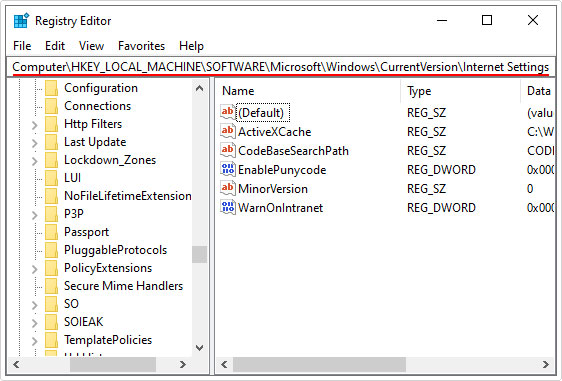The width and height of the screenshot is (562, 381).
Task: Click the tree pane scroll down arrow
Action: [x=200, y=348]
